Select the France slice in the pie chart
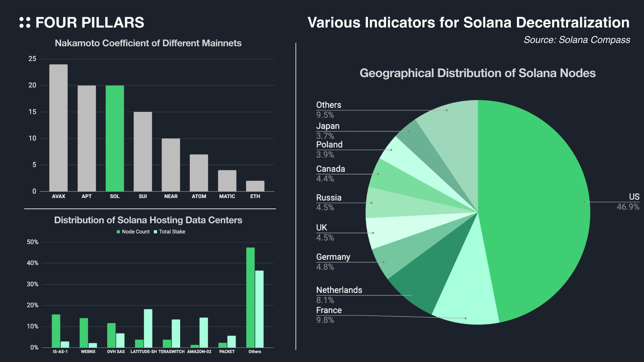Image resolution: width=644 pixels, height=362 pixels. [x=467, y=304]
